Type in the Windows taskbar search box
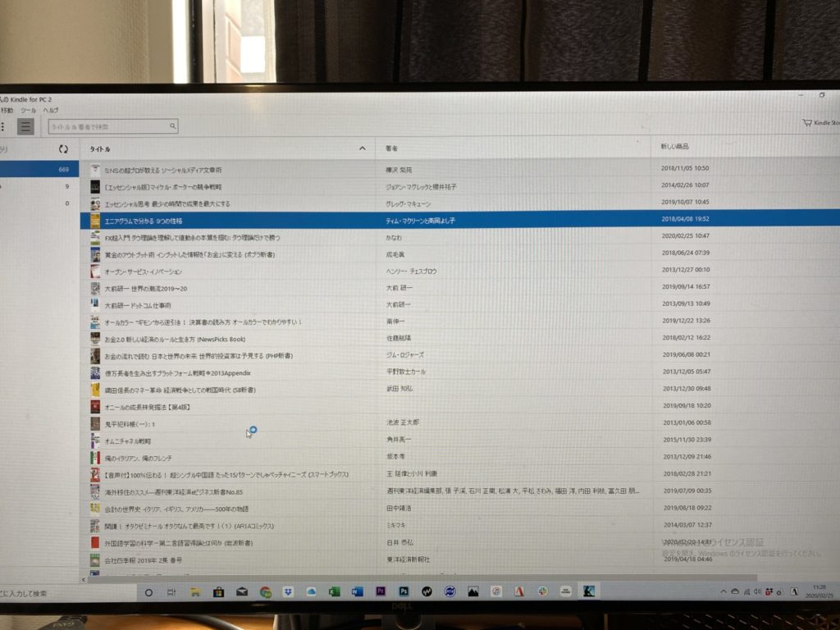 67,593
